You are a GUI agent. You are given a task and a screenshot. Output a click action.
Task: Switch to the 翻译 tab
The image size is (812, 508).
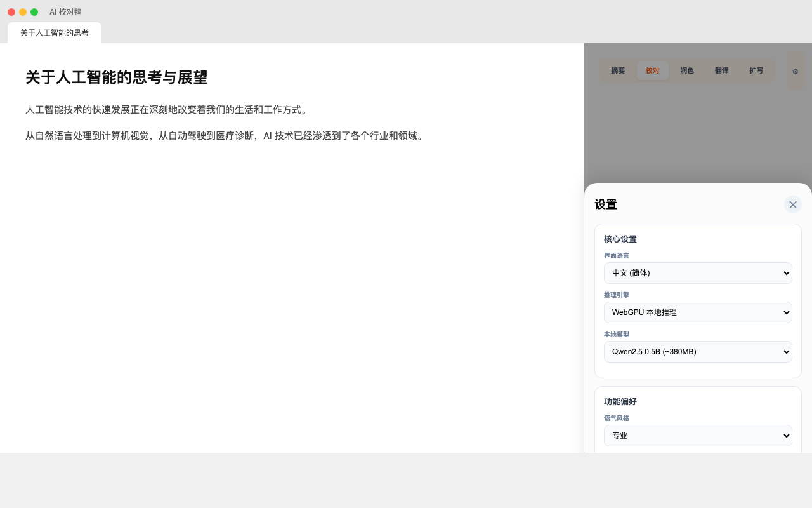coord(721,70)
